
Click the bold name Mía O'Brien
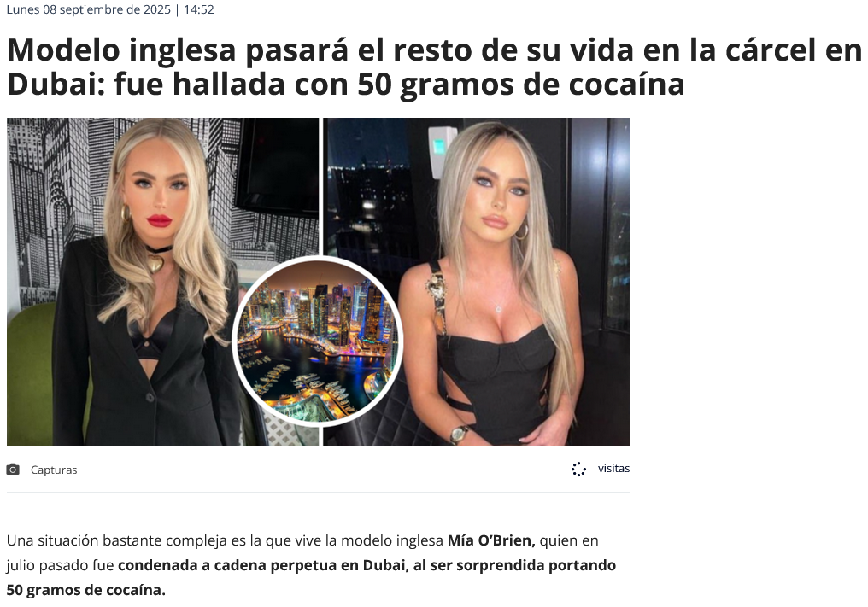click(491, 540)
